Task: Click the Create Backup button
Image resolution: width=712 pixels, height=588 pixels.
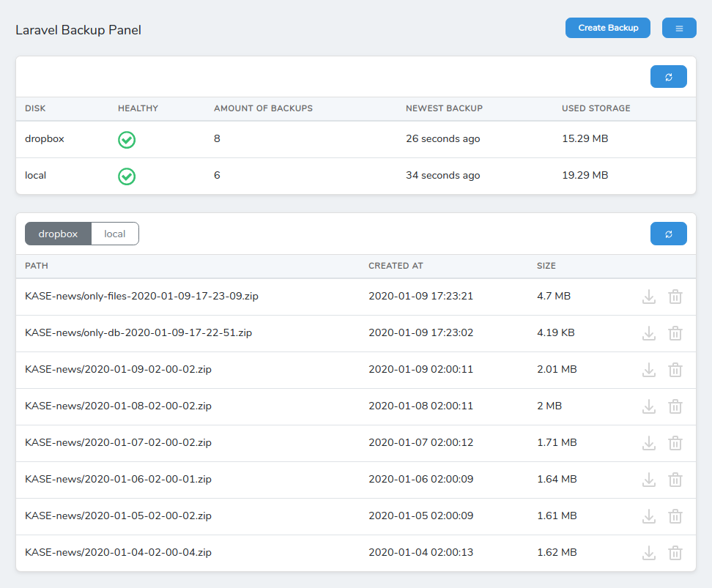Action: (x=607, y=28)
